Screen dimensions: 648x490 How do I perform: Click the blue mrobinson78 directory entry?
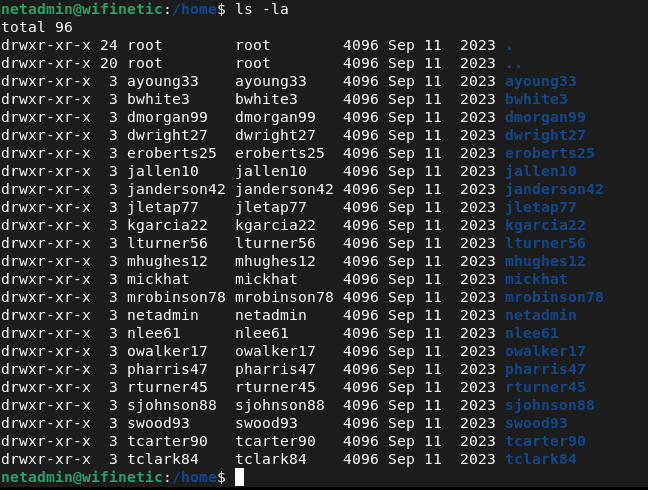[x=553, y=298]
